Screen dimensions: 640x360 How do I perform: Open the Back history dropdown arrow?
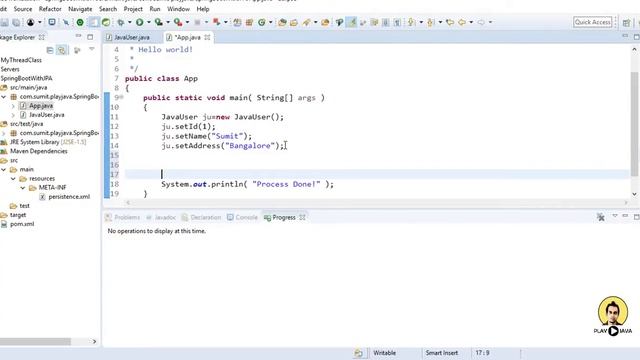pyautogui.click(x=471, y=22)
